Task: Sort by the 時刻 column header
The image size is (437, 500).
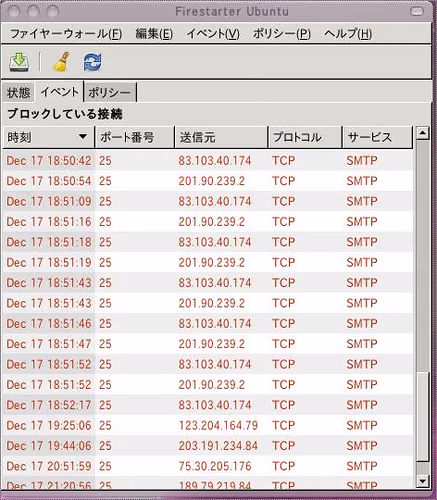Action: (x=49, y=137)
